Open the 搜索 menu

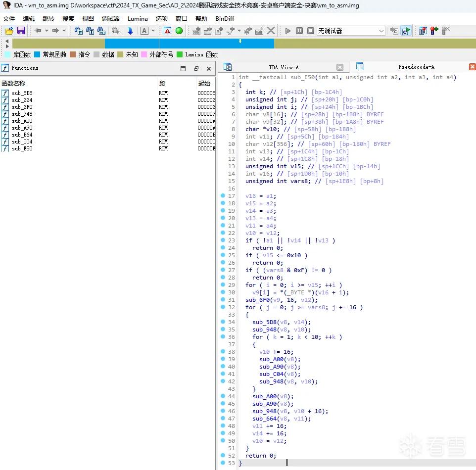click(68, 19)
